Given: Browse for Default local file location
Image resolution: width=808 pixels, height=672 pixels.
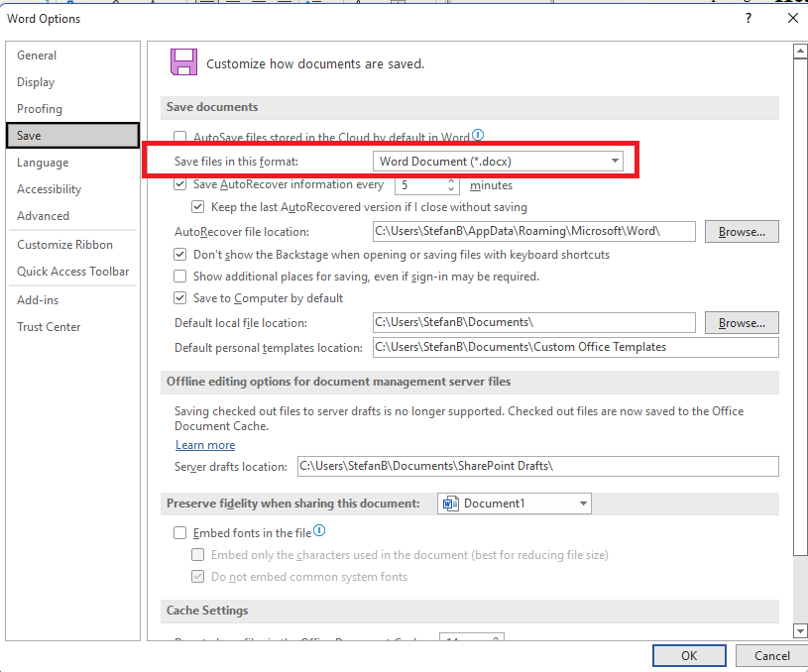Looking at the screenshot, I should pyautogui.click(x=742, y=323).
